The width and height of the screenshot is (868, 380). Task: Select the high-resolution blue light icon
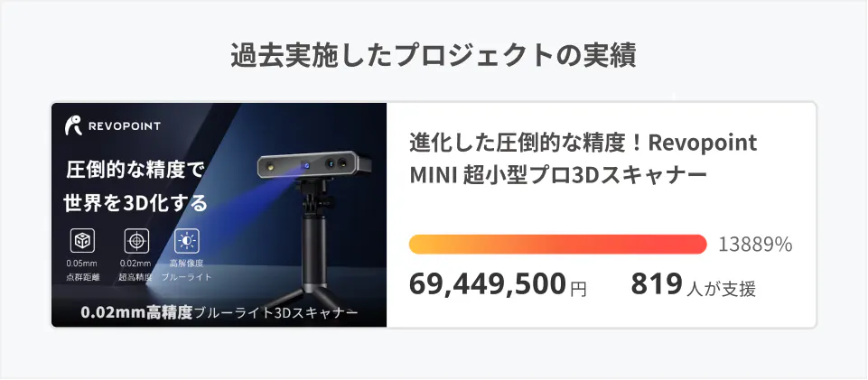(x=187, y=241)
